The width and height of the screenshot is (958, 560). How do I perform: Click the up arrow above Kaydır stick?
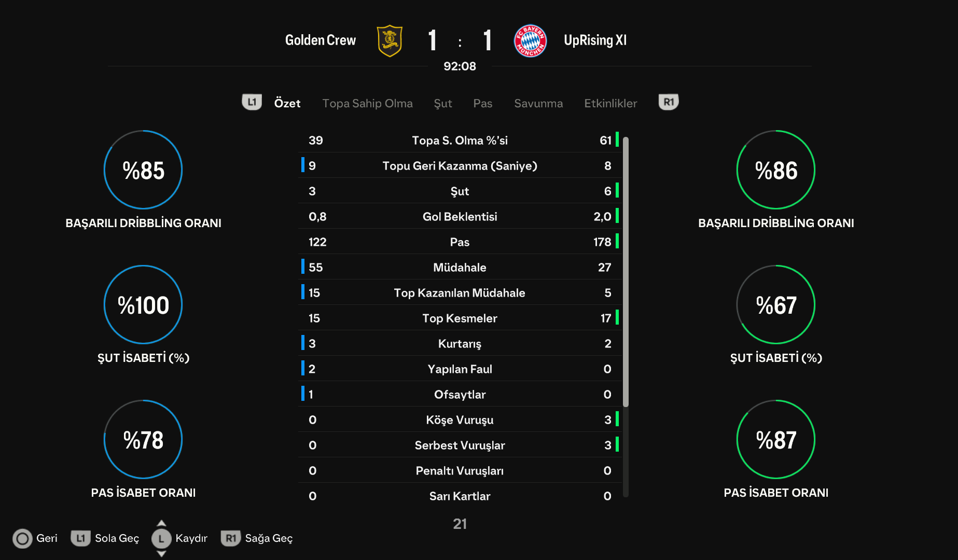pos(161,523)
